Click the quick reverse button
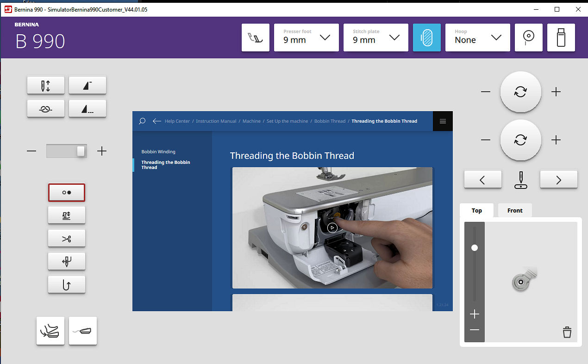The height and width of the screenshot is (364, 588). pos(67,284)
